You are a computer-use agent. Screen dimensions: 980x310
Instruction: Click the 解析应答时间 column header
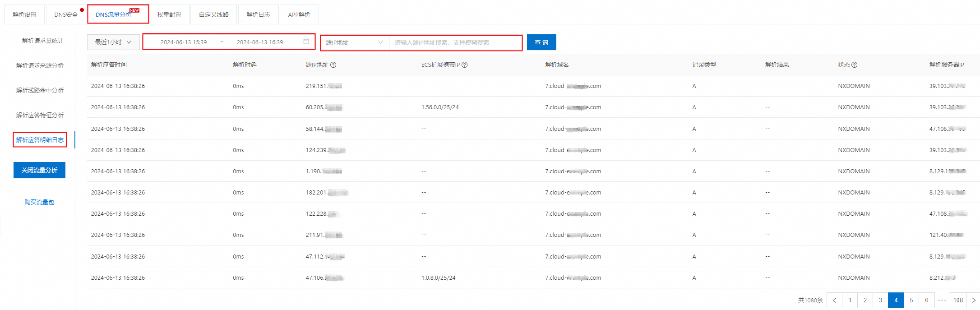tap(109, 65)
